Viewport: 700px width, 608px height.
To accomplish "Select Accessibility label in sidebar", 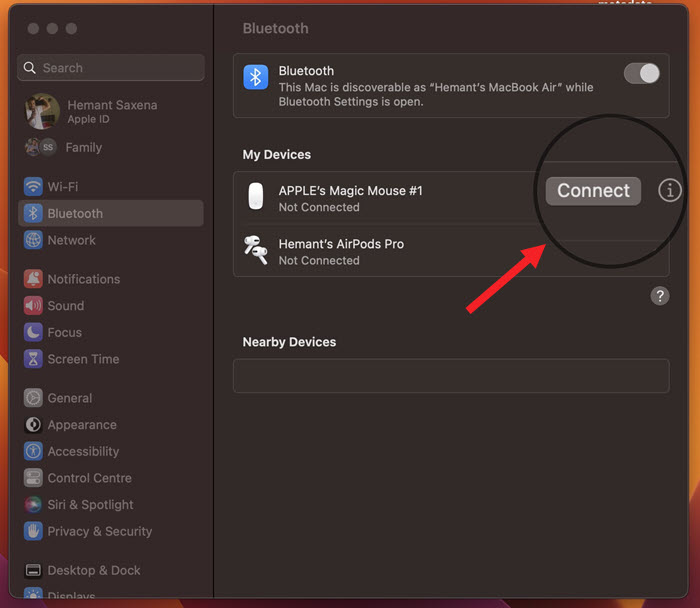I will 83,451.
